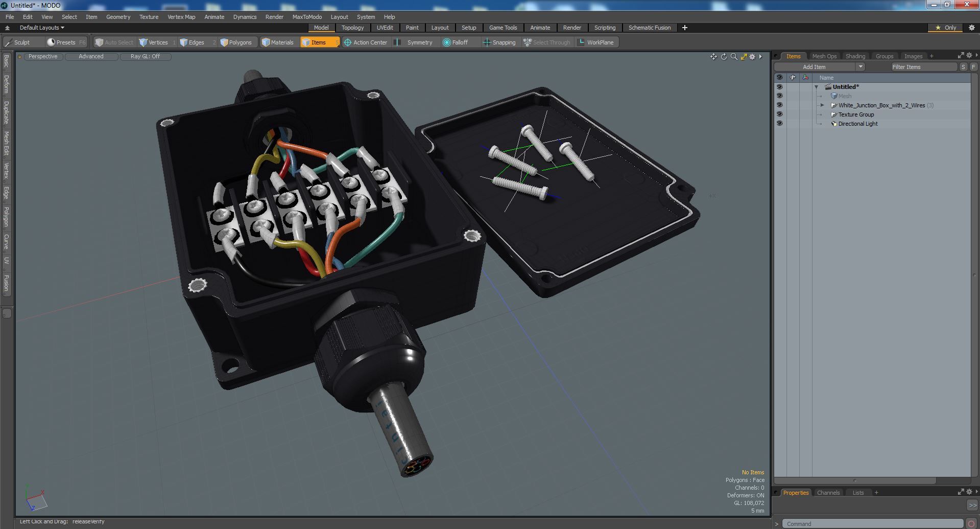Hide the Directional Light item

pyautogui.click(x=779, y=124)
